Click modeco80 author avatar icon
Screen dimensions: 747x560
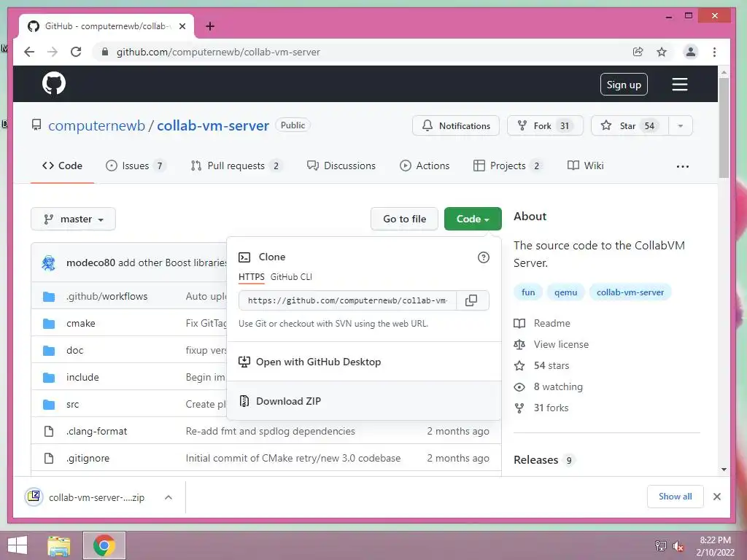click(49, 262)
